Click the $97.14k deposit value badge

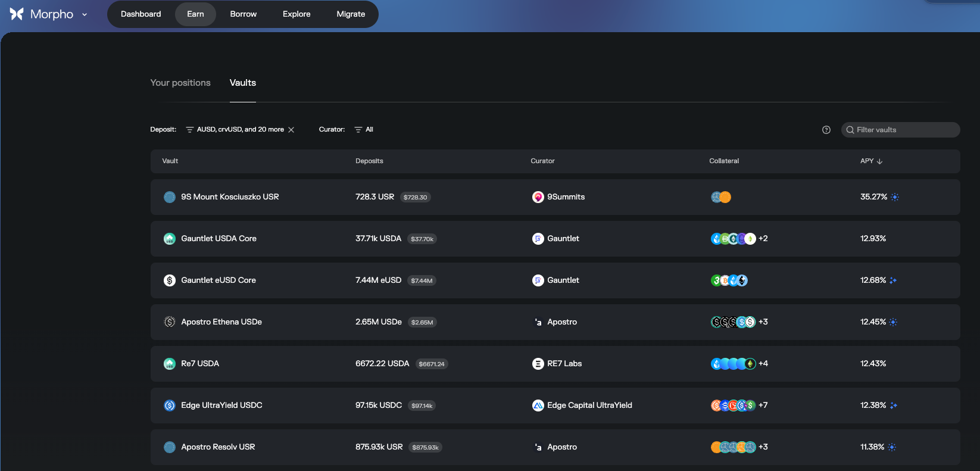pyautogui.click(x=422, y=406)
